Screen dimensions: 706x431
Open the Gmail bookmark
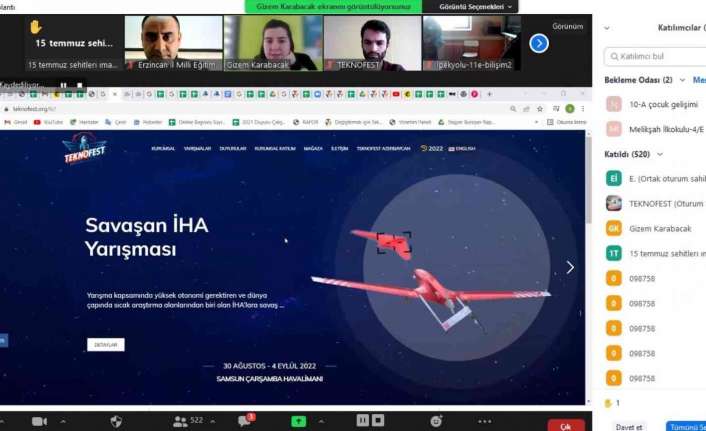coord(16,122)
